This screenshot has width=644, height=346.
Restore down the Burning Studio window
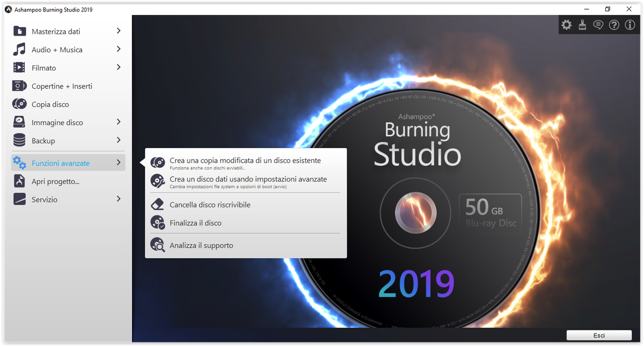(x=608, y=9)
